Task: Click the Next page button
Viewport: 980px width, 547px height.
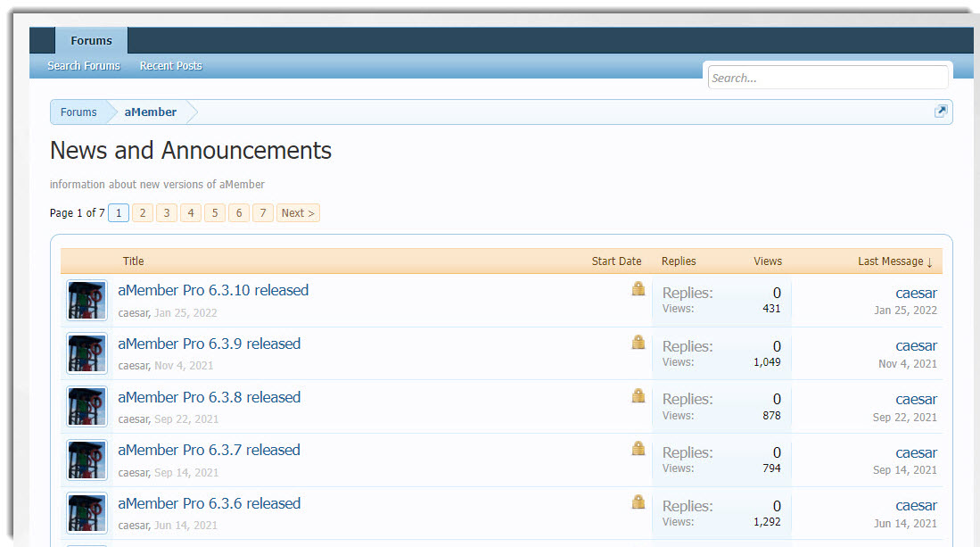Action: pos(297,212)
